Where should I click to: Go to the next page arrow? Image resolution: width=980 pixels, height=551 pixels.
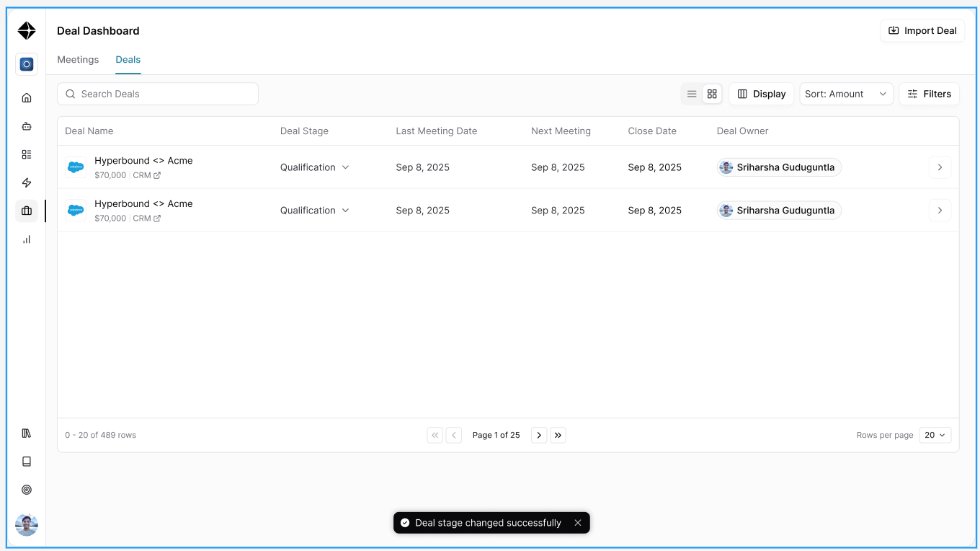(539, 435)
